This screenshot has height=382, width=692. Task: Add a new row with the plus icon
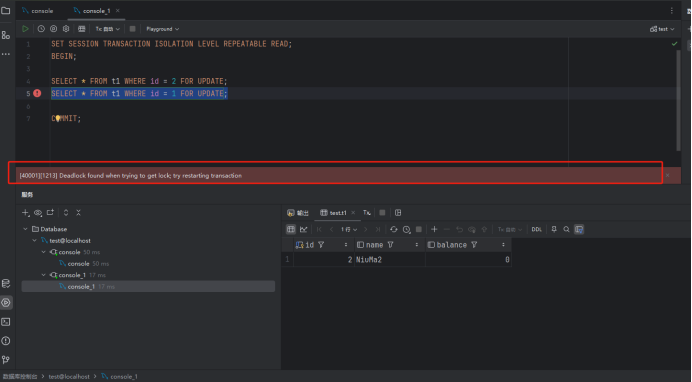pyautogui.click(x=434, y=229)
